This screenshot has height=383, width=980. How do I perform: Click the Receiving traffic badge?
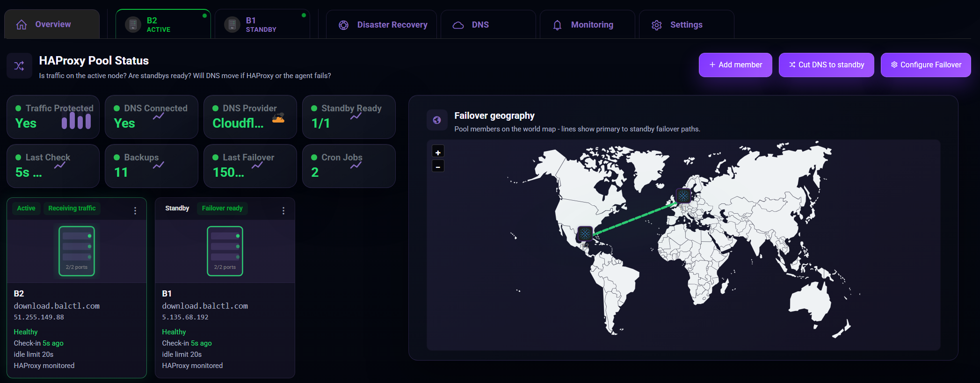pyautogui.click(x=72, y=208)
